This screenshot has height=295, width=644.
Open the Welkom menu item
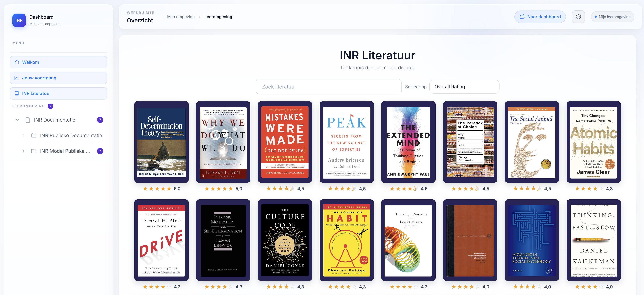(58, 62)
